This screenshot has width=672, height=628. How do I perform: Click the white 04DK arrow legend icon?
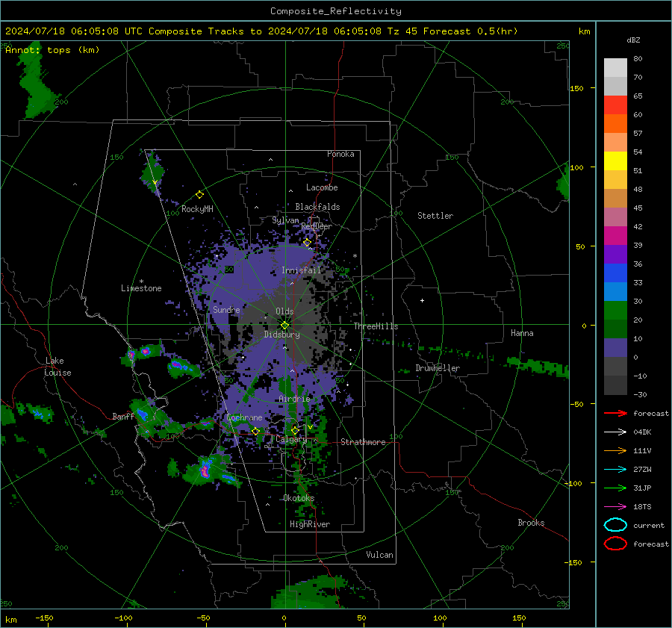(615, 432)
